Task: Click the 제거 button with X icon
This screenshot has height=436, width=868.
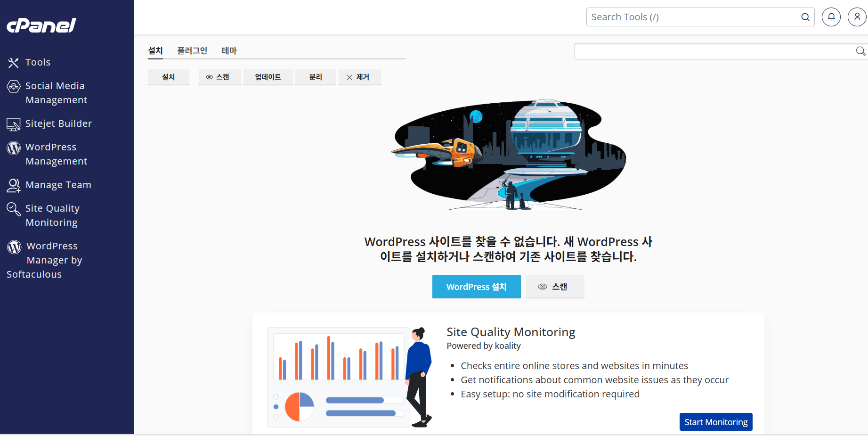Action: 360,77
